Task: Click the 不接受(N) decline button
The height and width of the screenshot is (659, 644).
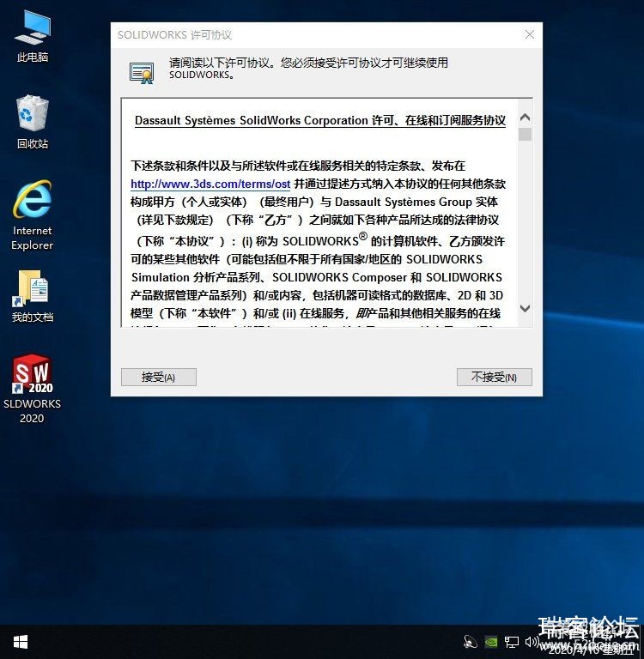Action: (x=495, y=377)
